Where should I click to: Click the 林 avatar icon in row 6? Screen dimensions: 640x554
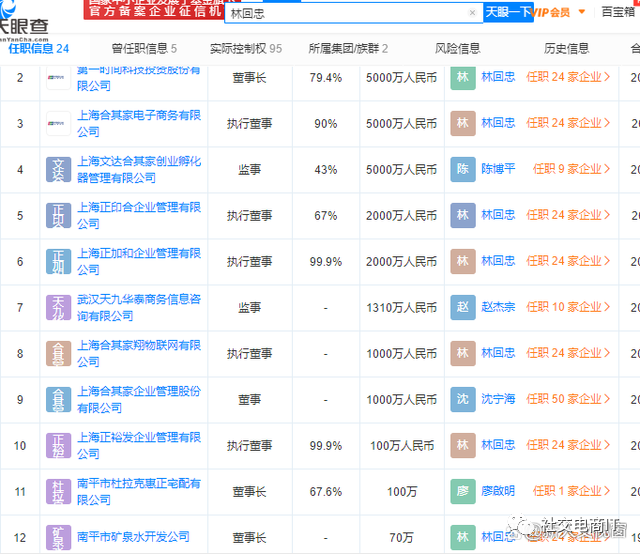pos(463,261)
